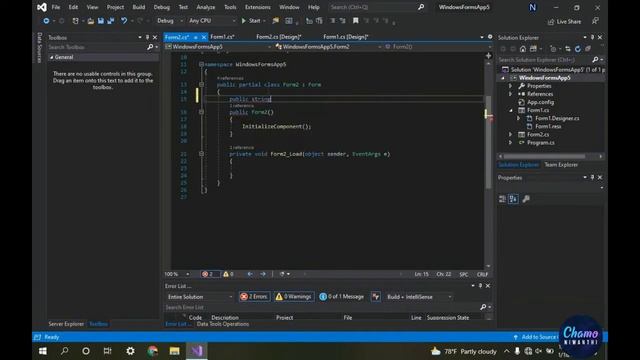Viewport: 640px width, 360px height.
Task: Click the Toolbox search magnifier icon
Action: tap(150, 47)
